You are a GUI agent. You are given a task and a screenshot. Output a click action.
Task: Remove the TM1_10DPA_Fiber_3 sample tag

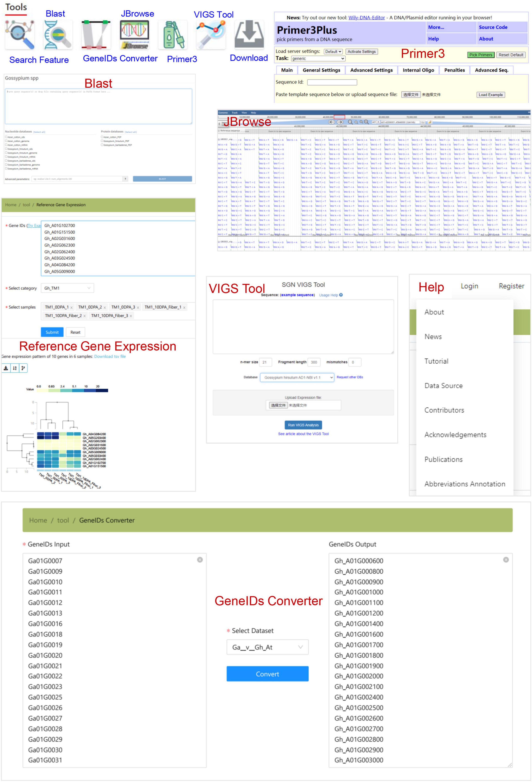(131, 316)
